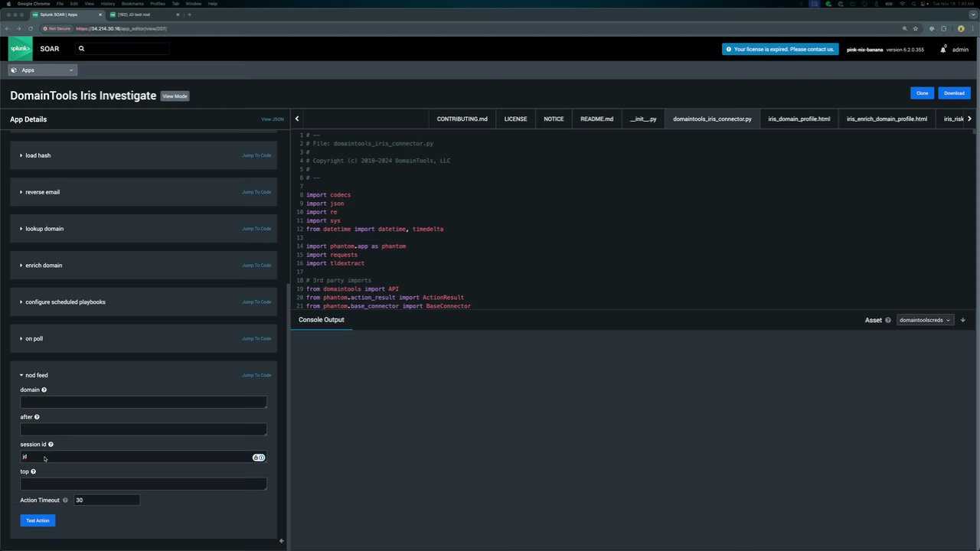Click the help icon next to top
This screenshot has height=551, width=980.
[33, 471]
